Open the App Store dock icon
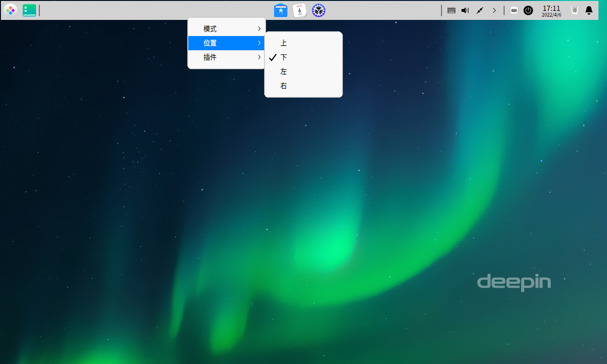Screen dimensions: 607x364 [x=281, y=10]
